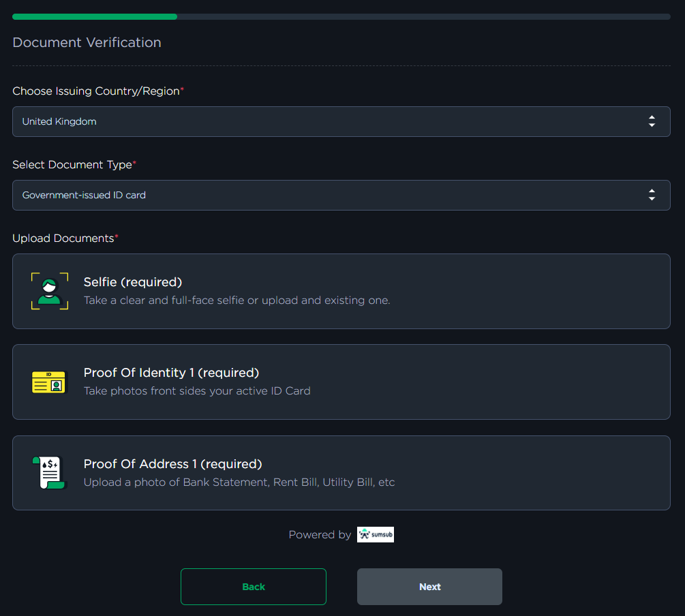Viewport: 685px width, 616px height.
Task: Click the 'Upload a photo of Bank Statement' description
Action: point(239,482)
